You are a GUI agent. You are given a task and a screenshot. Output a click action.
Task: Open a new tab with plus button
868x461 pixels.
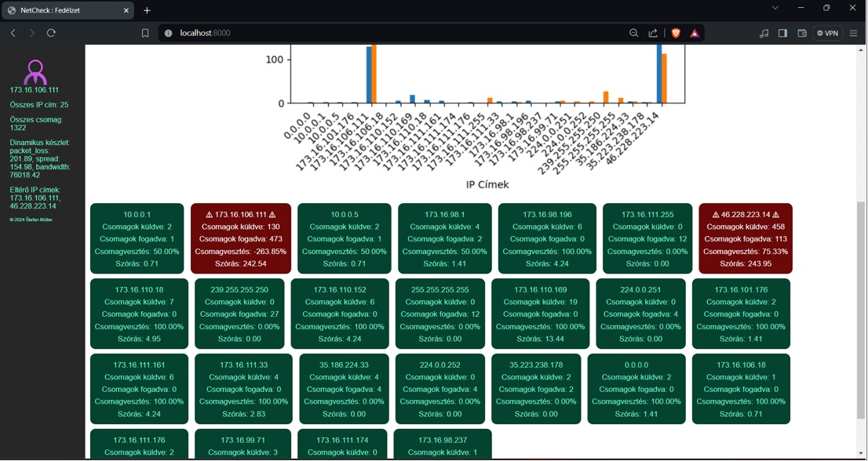click(x=147, y=10)
